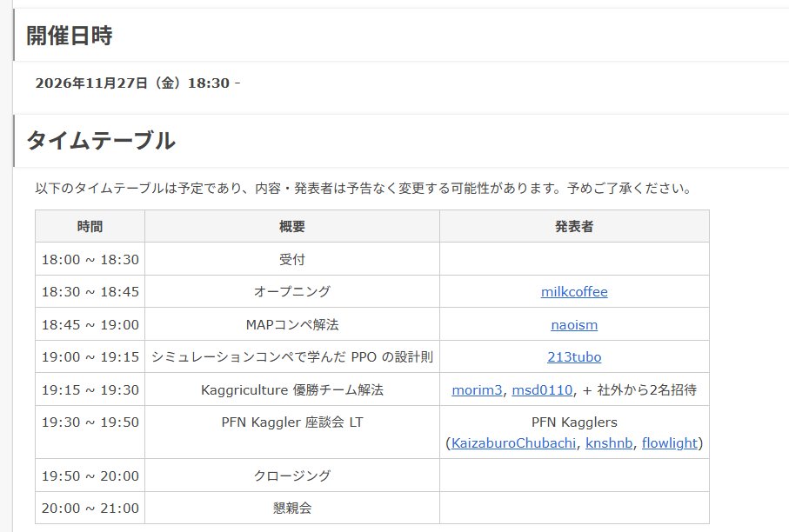The image size is (789, 532).
Task: Select the タイムテーブル section heading
Action: click(101, 140)
